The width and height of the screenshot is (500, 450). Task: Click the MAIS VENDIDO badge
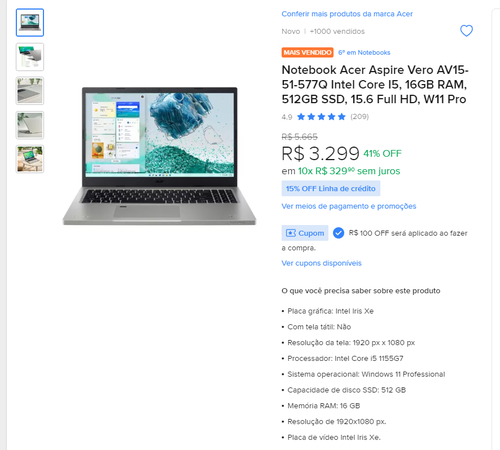click(307, 53)
